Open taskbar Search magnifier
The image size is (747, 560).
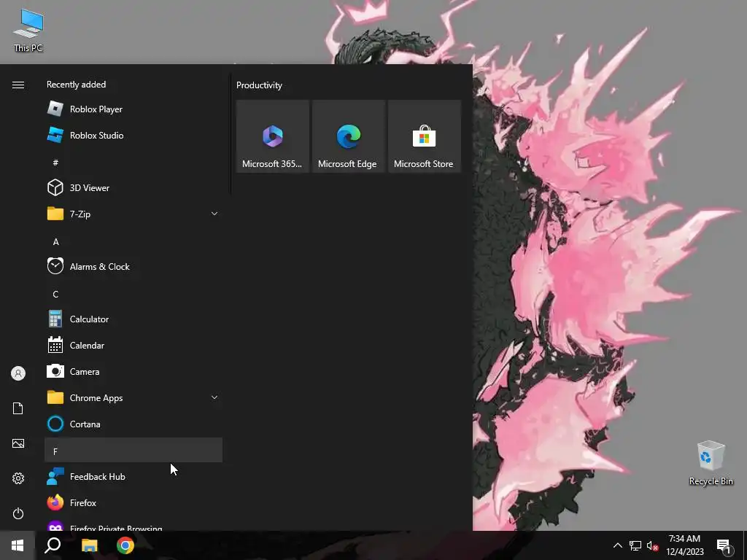(53, 545)
